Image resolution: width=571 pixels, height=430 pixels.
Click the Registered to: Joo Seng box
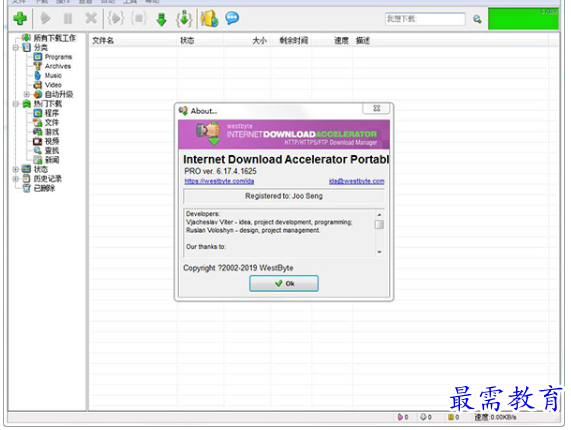coord(284,196)
